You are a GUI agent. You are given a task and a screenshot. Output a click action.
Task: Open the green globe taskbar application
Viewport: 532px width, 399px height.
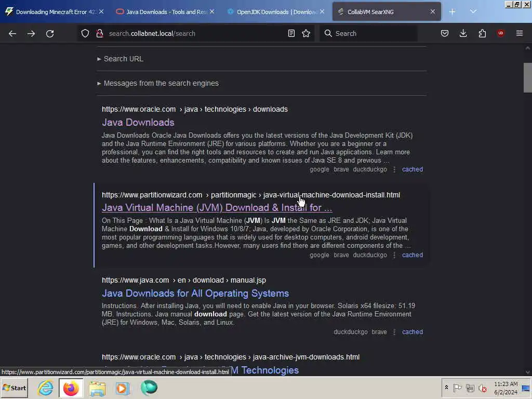pyautogui.click(x=149, y=388)
